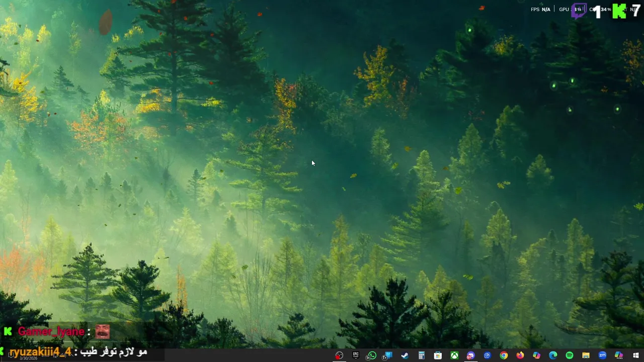The width and height of the screenshot is (644, 362).
Task: Open the blue screenshot app beside Discord
Action: coord(487,355)
